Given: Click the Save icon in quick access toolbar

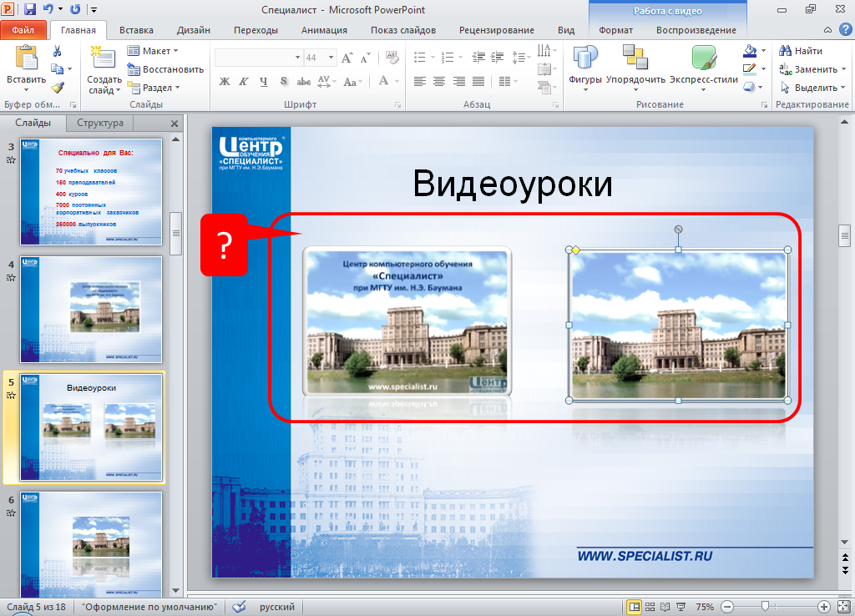Looking at the screenshot, I should 30,10.
